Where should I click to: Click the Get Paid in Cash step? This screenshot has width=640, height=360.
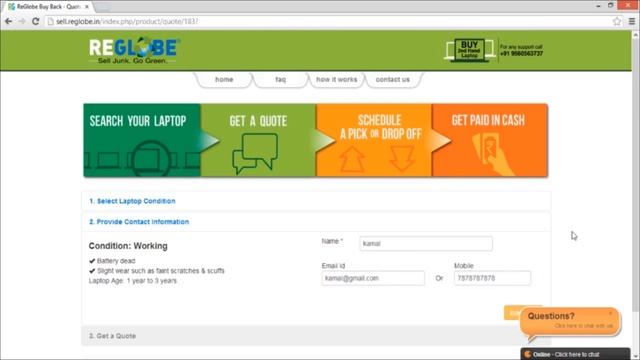tap(490, 140)
